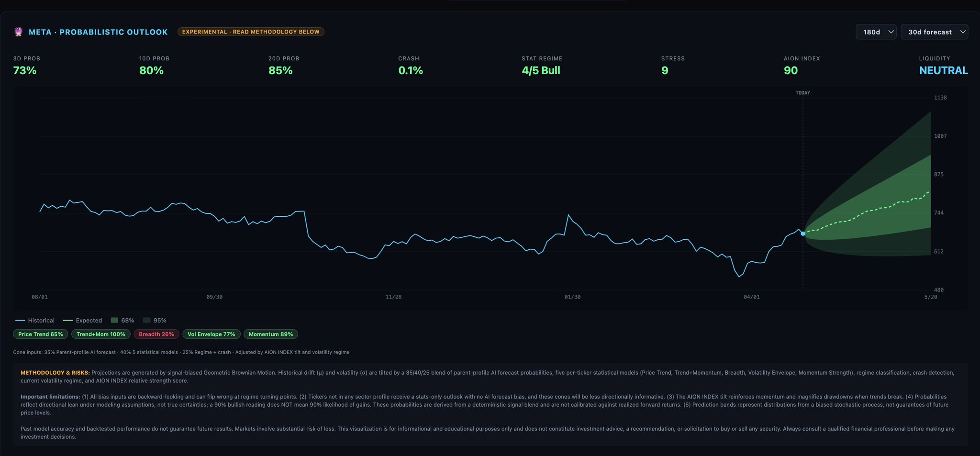Click the 95% band color swatch
The height and width of the screenshot is (456, 980).
[x=146, y=321]
